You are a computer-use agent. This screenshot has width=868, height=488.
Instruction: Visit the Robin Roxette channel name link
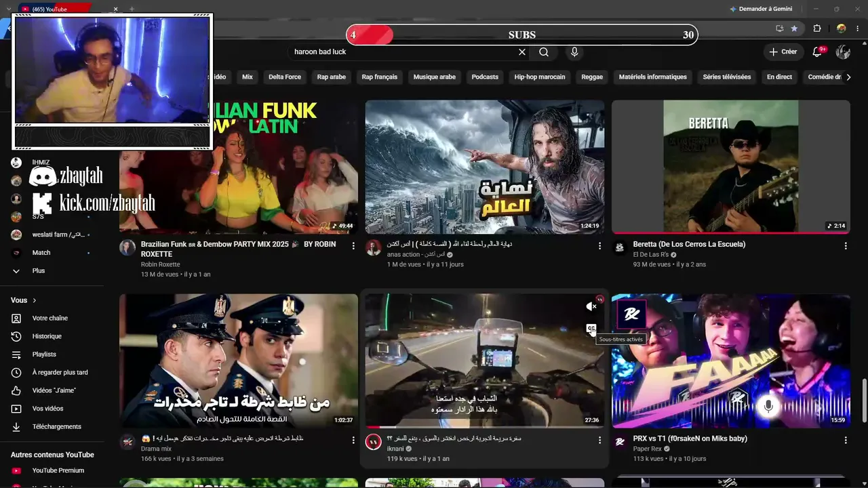pyautogui.click(x=161, y=264)
